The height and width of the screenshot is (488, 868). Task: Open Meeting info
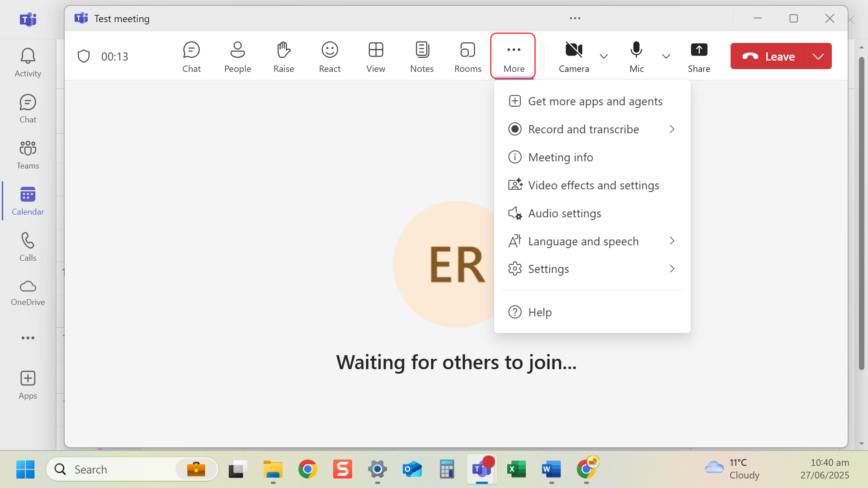pyautogui.click(x=592, y=157)
